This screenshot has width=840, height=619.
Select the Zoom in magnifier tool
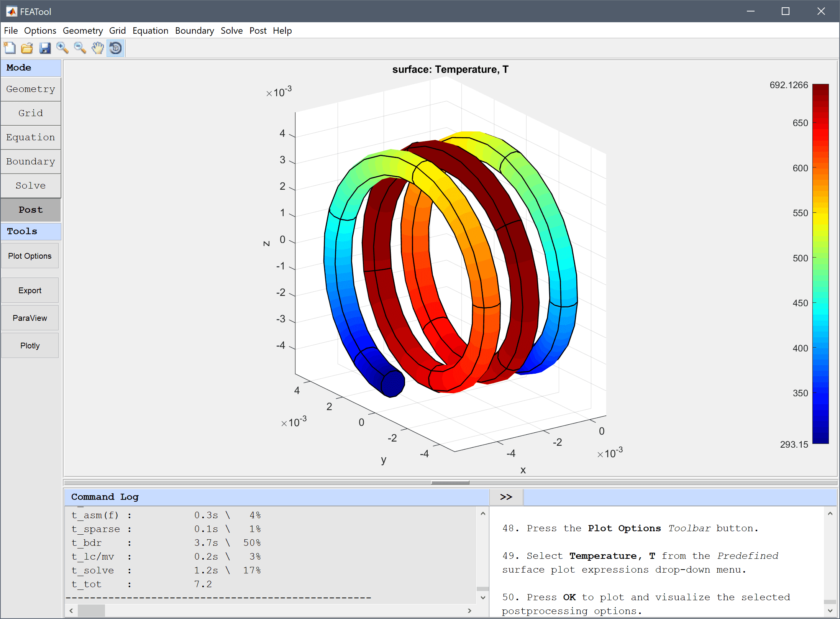(62, 48)
